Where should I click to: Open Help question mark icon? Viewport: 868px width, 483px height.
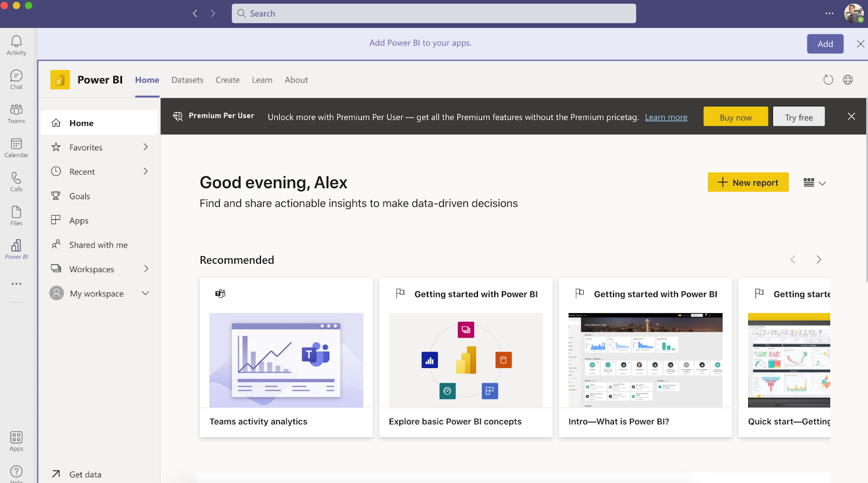click(x=16, y=472)
